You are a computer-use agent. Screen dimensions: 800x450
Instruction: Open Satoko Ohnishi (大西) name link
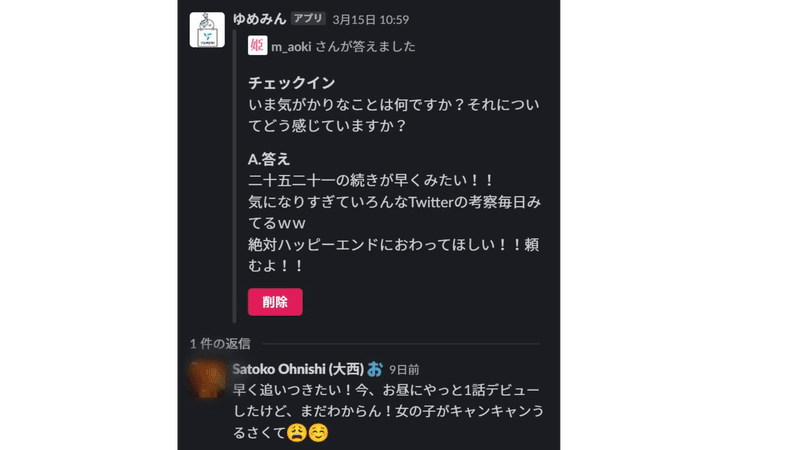(298, 369)
